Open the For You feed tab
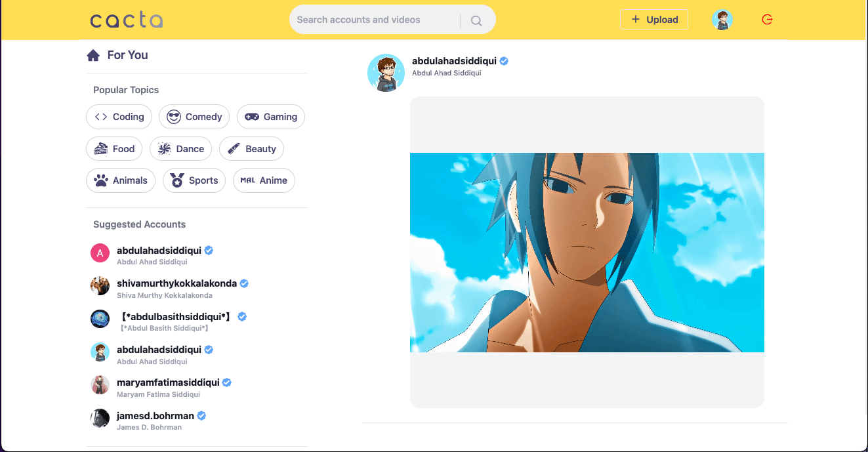The height and width of the screenshot is (452, 868). [x=127, y=55]
